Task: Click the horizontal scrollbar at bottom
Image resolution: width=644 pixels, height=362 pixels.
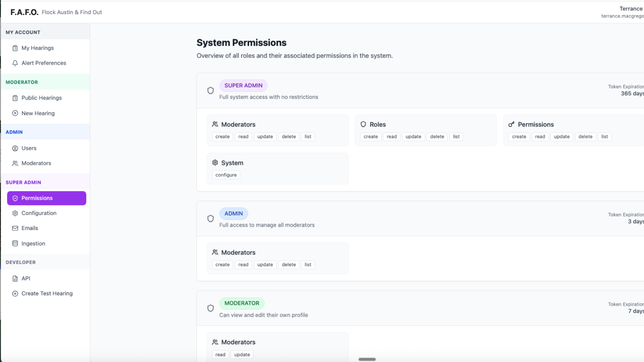Action: coord(367,359)
